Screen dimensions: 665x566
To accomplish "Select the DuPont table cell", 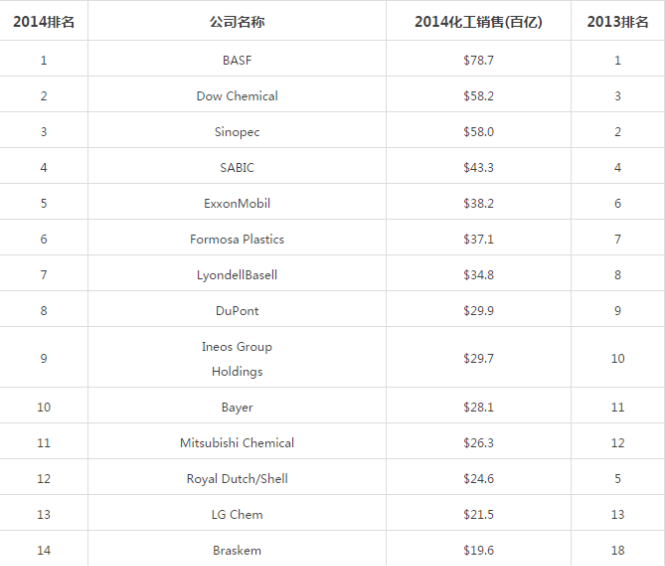I will (237, 311).
